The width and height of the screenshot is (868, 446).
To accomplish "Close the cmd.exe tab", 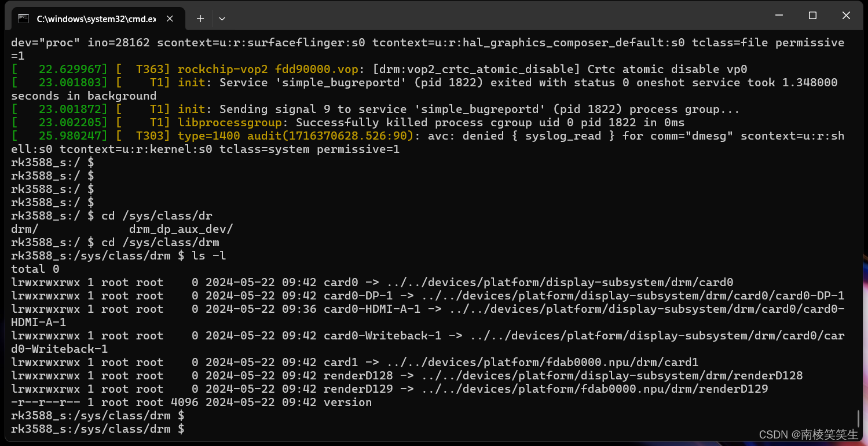I will 170,19.
